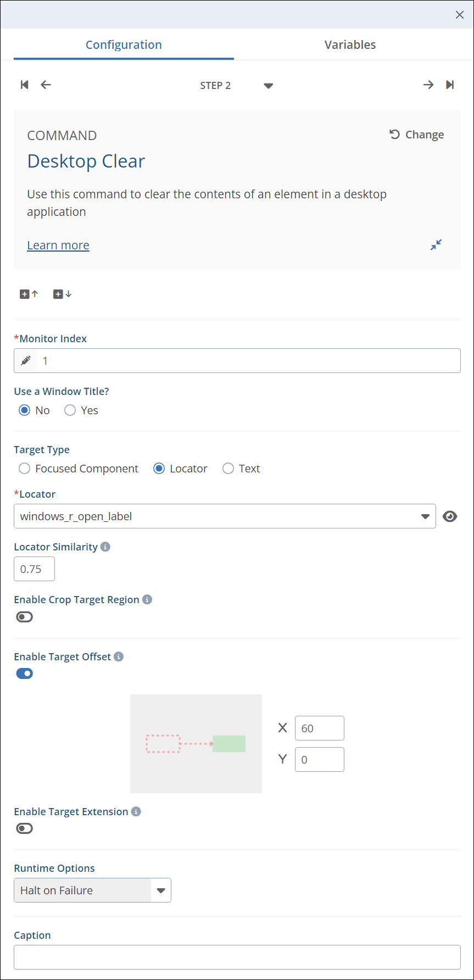Expand the Locator dropdown list
The height and width of the screenshot is (980, 474).
(425, 516)
